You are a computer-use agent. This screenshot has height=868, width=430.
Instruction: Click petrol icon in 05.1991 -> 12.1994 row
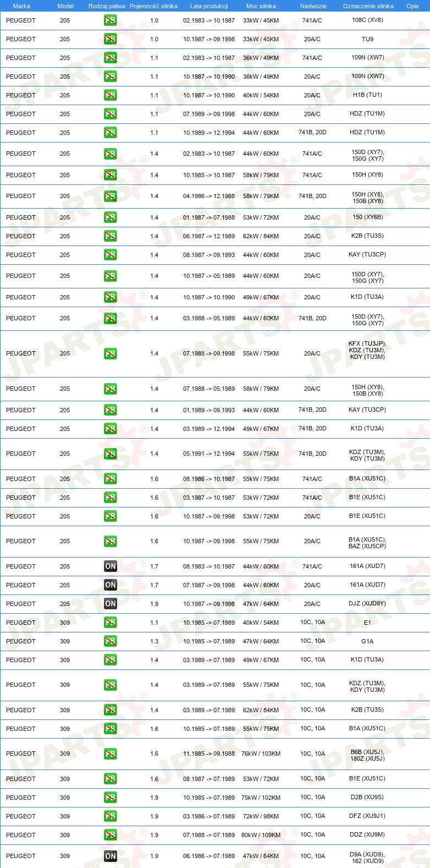pos(111,454)
